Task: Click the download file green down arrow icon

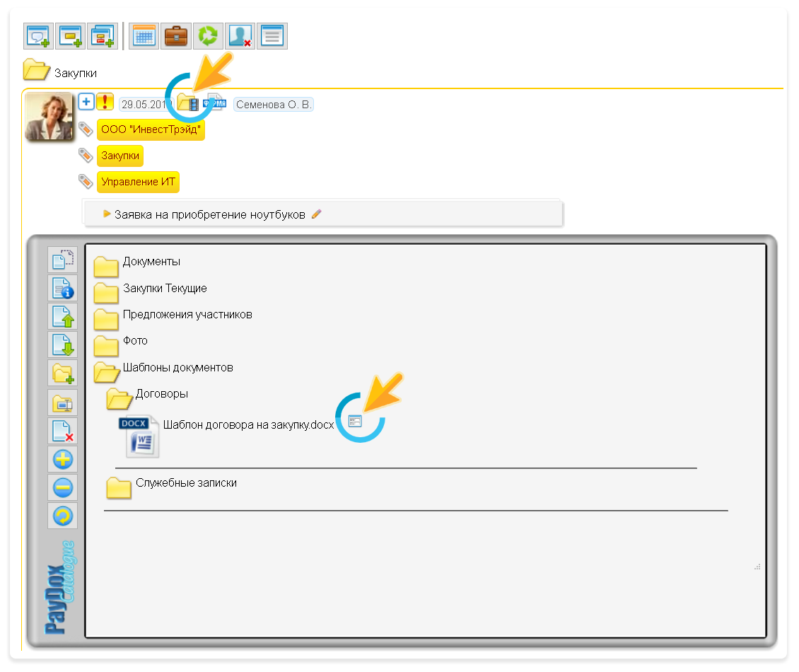Action: tap(63, 345)
